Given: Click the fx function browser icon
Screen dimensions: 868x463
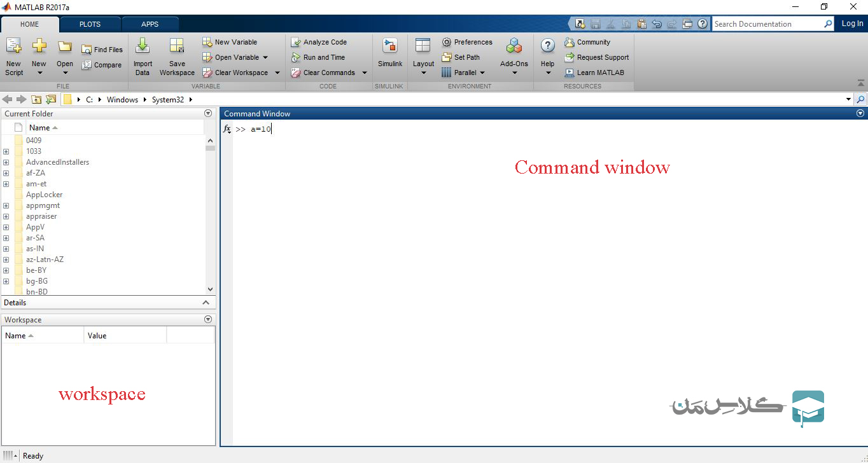Looking at the screenshot, I should pyautogui.click(x=227, y=129).
